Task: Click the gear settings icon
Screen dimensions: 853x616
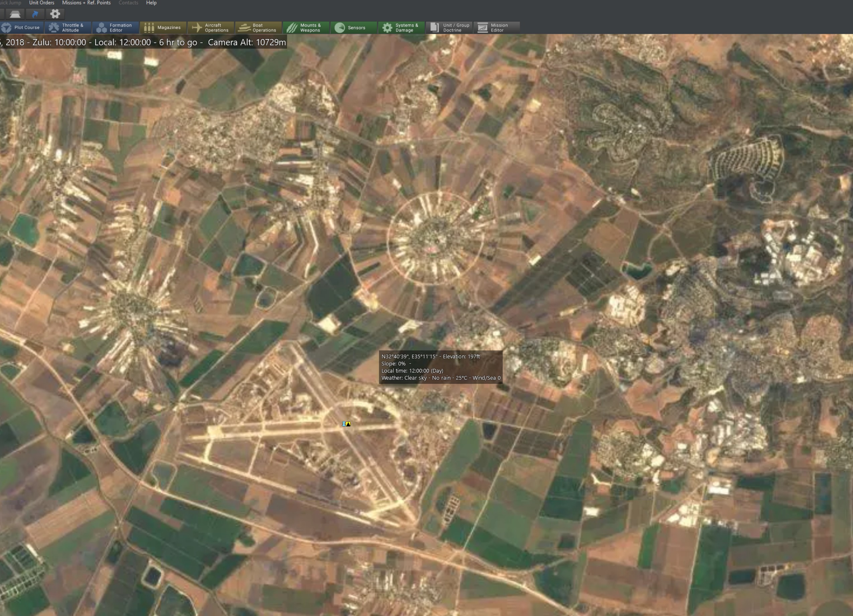Action: click(x=55, y=14)
